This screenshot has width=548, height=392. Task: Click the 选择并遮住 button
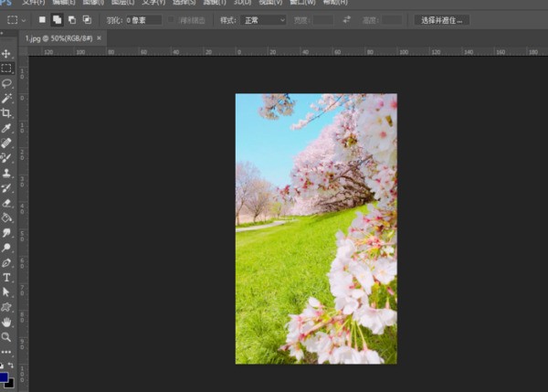point(442,20)
